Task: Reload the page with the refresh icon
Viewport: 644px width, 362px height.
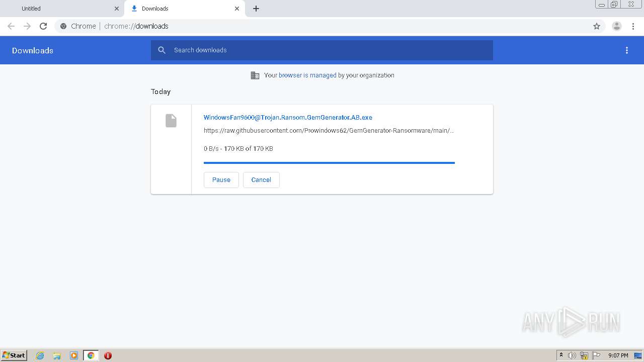Action: [x=43, y=26]
